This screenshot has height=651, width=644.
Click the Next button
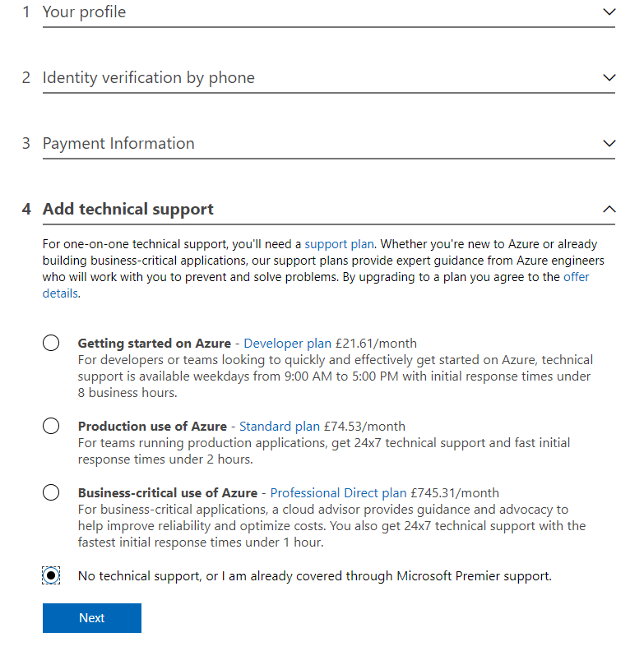tap(92, 618)
